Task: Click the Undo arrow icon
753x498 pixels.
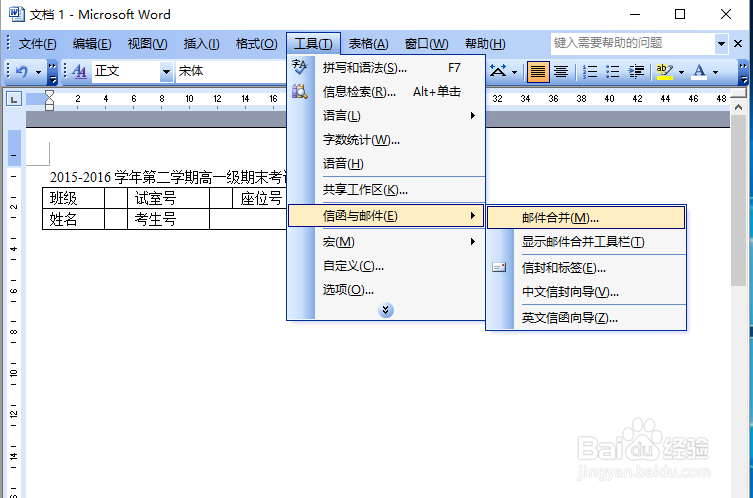Action: (22, 72)
